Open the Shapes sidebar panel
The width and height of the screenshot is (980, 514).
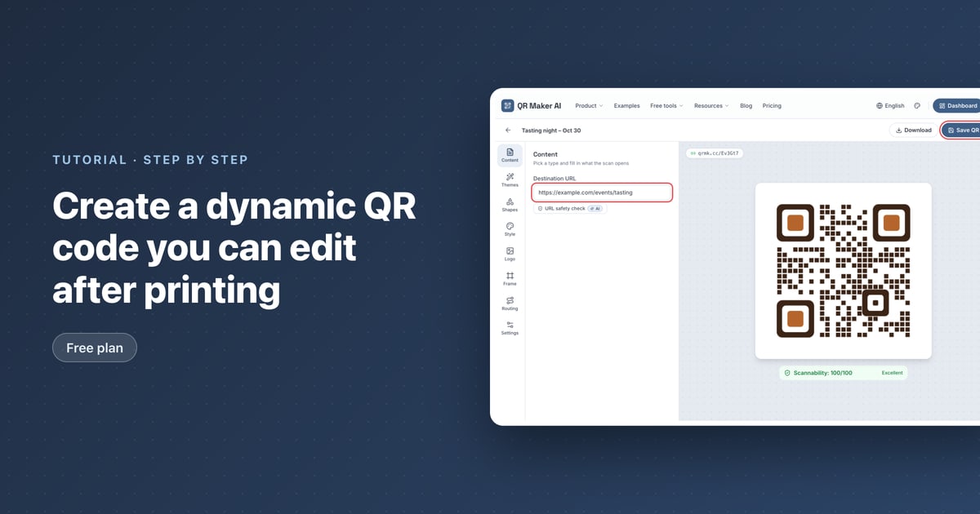click(x=510, y=204)
